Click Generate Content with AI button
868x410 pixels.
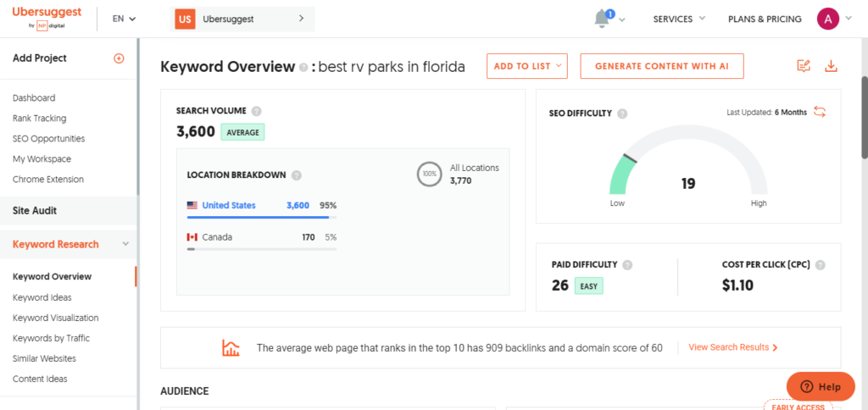pos(661,66)
